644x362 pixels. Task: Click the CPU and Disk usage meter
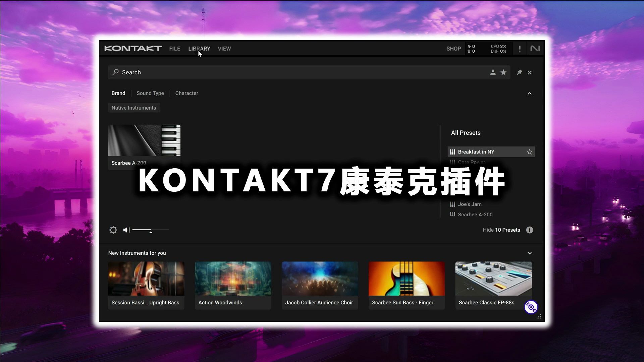pyautogui.click(x=498, y=49)
